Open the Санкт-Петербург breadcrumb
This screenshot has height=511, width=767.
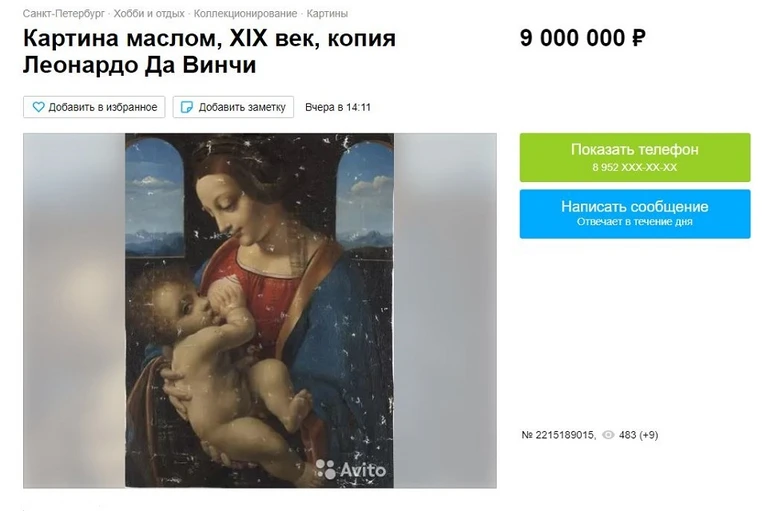64,14
